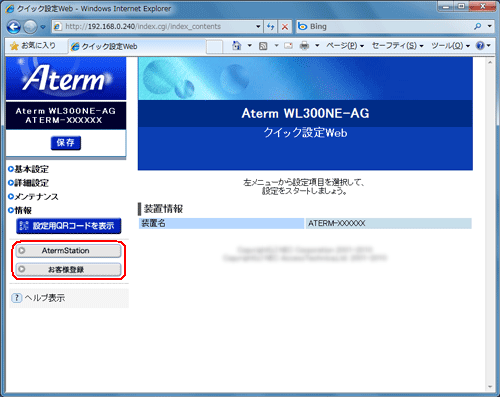
Task: Expand the address bar history dropdown
Action: coord(258,26)
